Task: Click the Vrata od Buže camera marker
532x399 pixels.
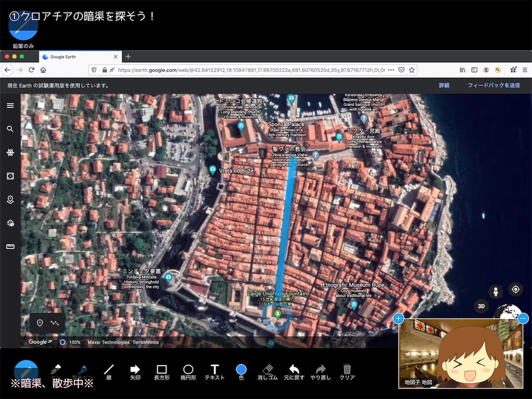Action: pyautogui.click(x=212, y=170)
